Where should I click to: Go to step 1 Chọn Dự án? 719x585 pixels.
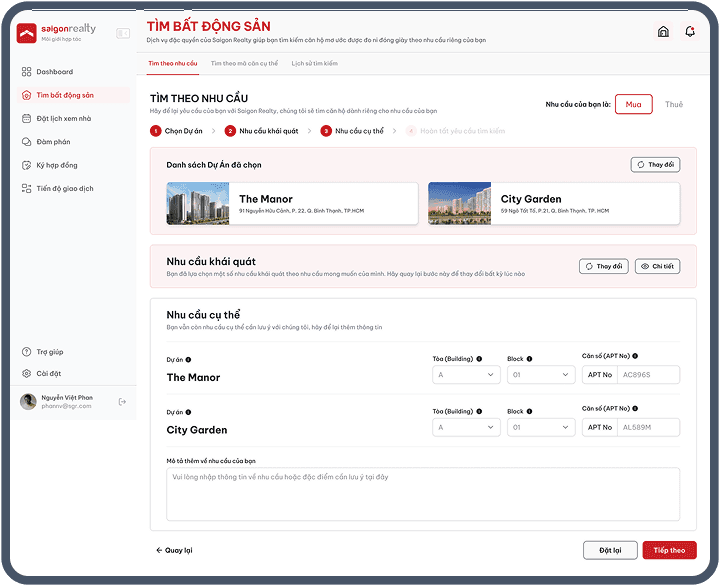tap(176, 131)
